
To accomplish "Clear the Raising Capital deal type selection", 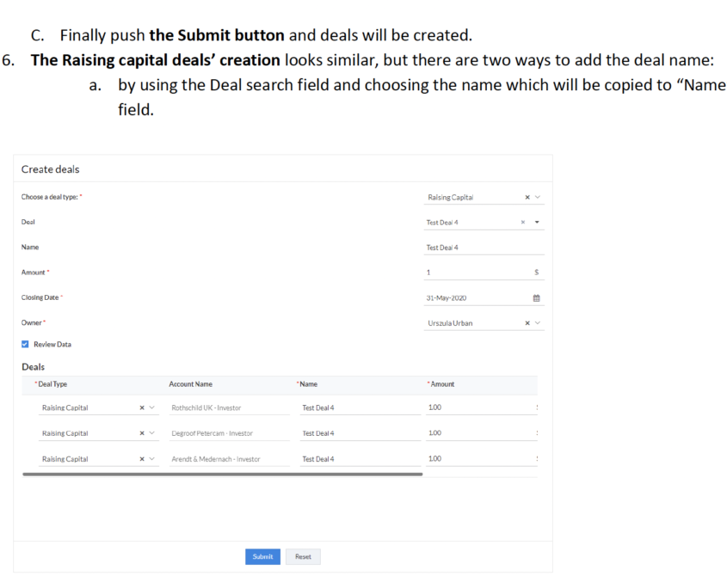I will pos(527,198).
